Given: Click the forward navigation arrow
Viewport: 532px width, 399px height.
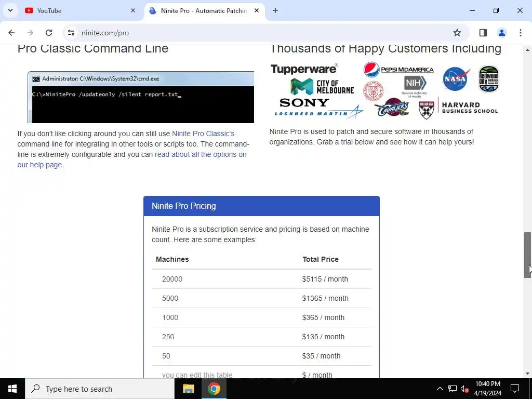Looking at the screenshot, I should pos(30,33).
